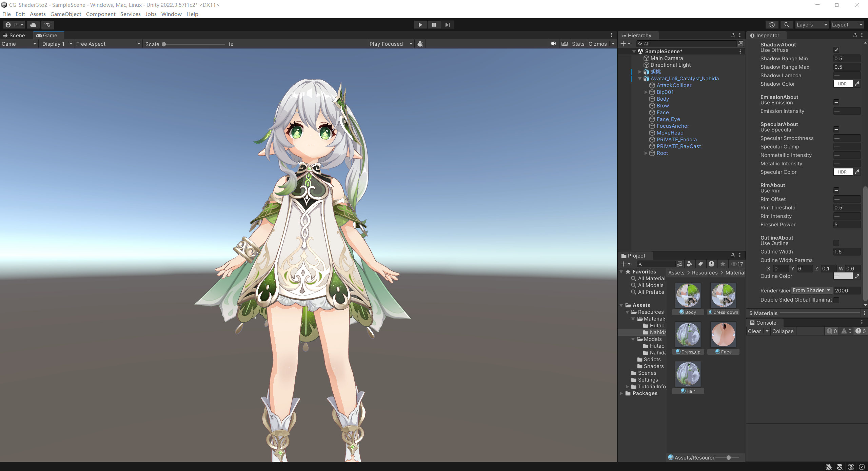Image resolution: width=868 pixels, height=471 pixels.
Task: Click the Play button
Action: click(x=420, y=25)
